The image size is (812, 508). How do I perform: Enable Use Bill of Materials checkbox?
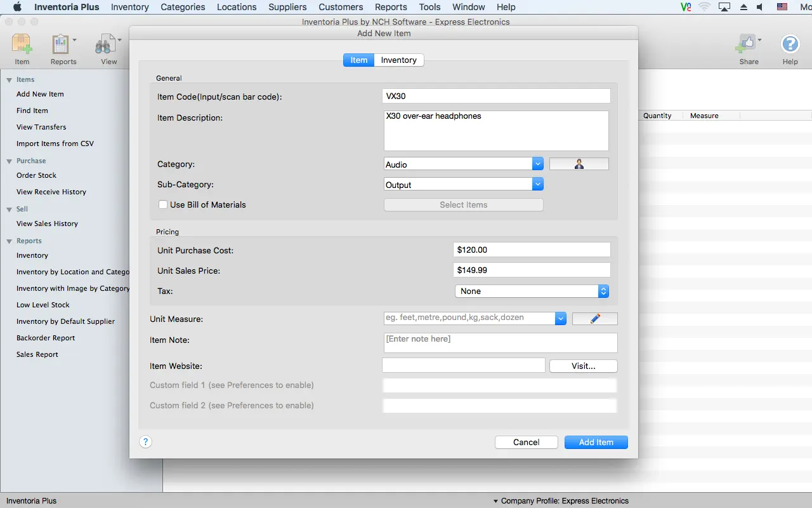[163, 204]
